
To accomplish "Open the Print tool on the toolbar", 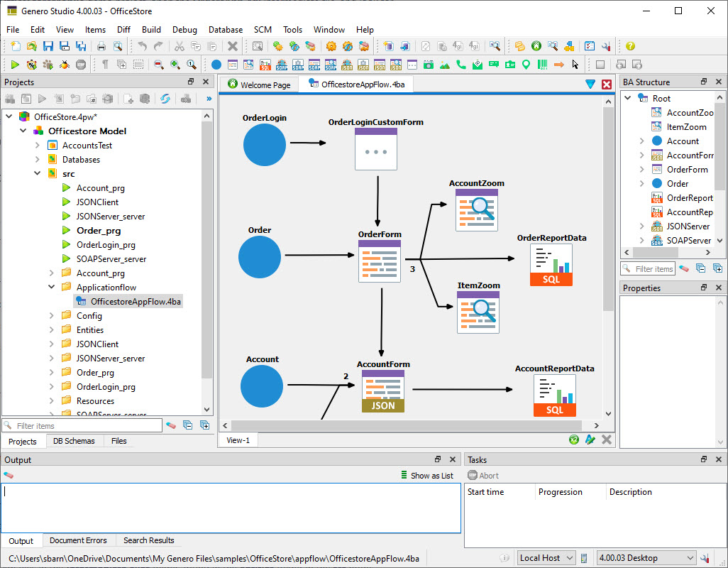I will [101, 45].
